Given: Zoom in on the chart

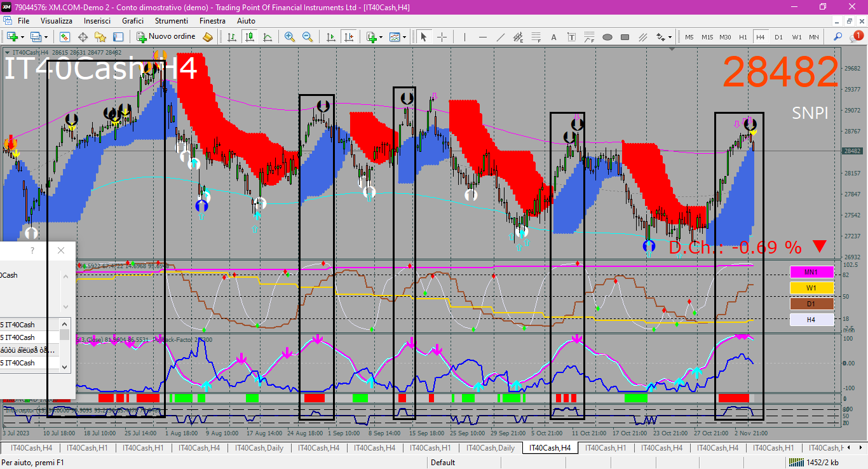Looking at the screenshot, I should (290, 37).
